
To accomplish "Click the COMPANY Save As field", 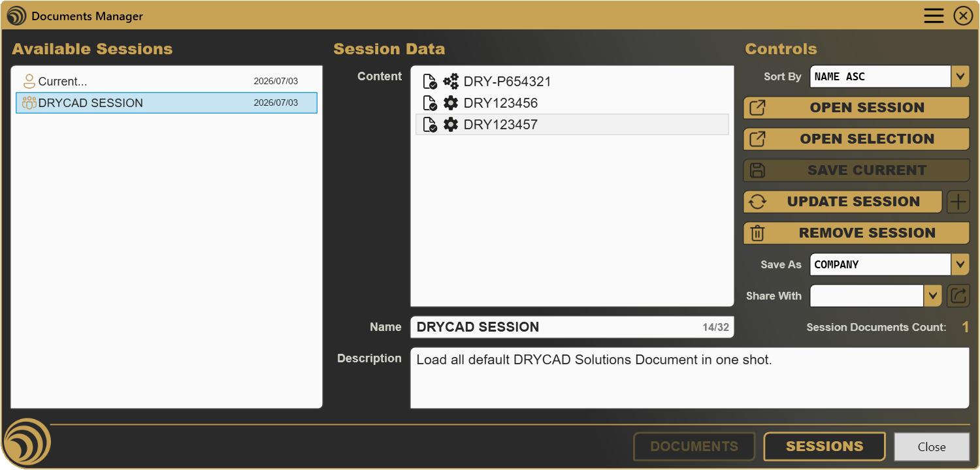I will click(x=880, y=264).
